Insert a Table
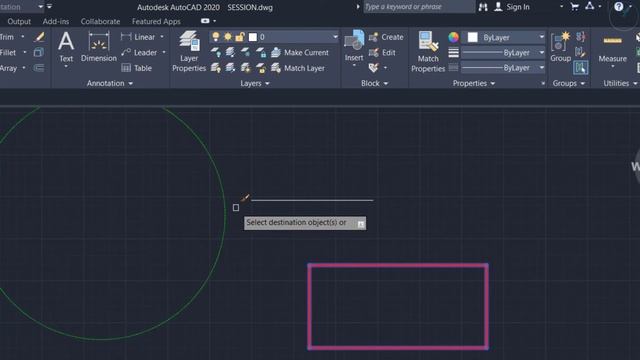The width and height of the screenshot is (640, 360). [137, 68]
